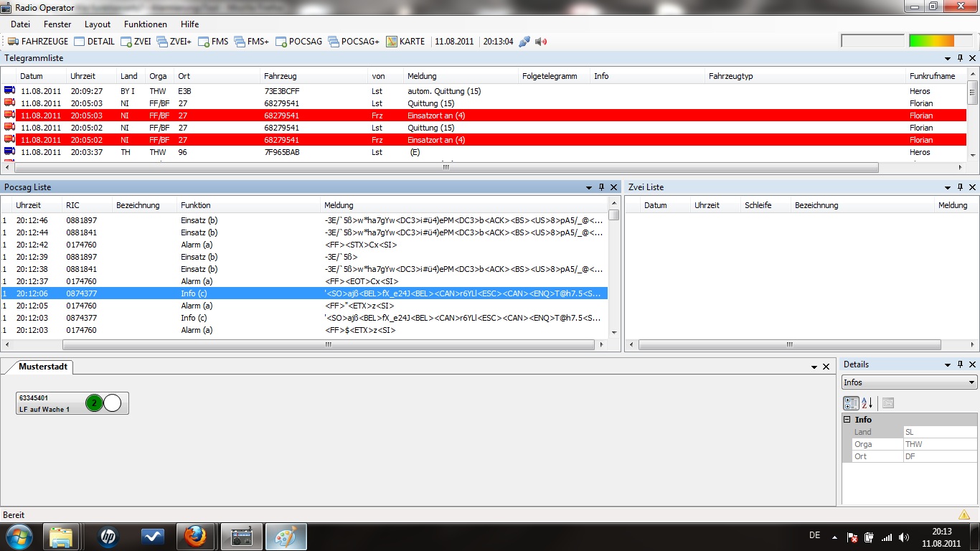Open the Zvei Liste panel options arrow
980x551 pixels.
click(x=948, y=187)
